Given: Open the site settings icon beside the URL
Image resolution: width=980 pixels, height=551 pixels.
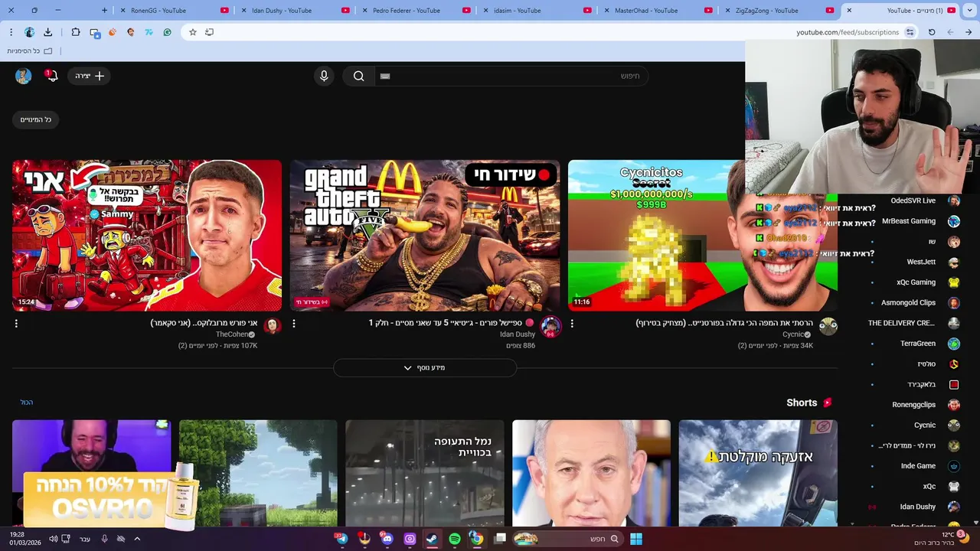Looking at the screenshot, I should click(910, 32).
